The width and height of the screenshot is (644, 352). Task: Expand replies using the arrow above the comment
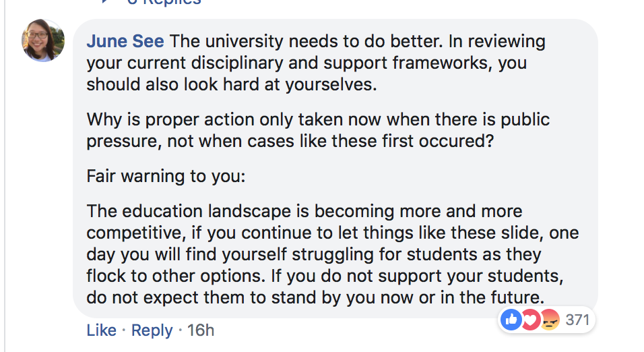coord(105,2)
